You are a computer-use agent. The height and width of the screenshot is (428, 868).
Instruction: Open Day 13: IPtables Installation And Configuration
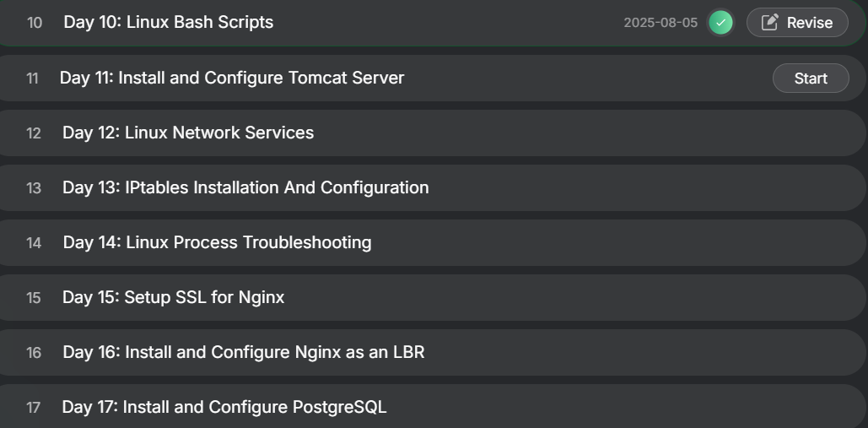tap(245, 187)
